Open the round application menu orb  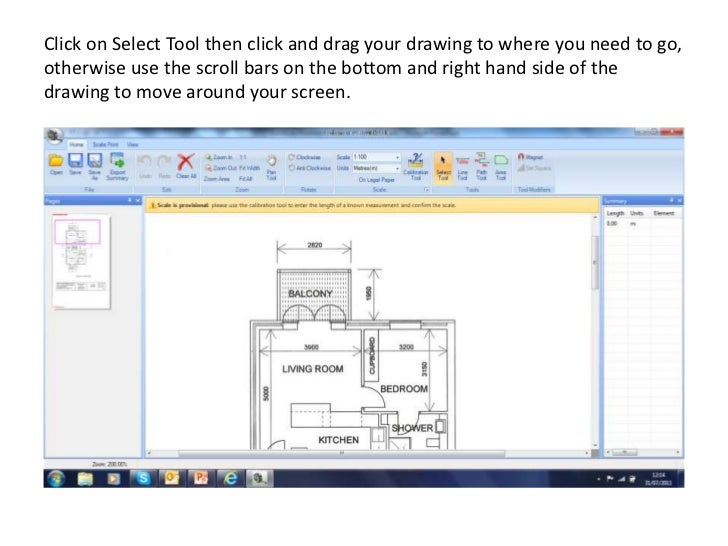(x=54, y=136)
